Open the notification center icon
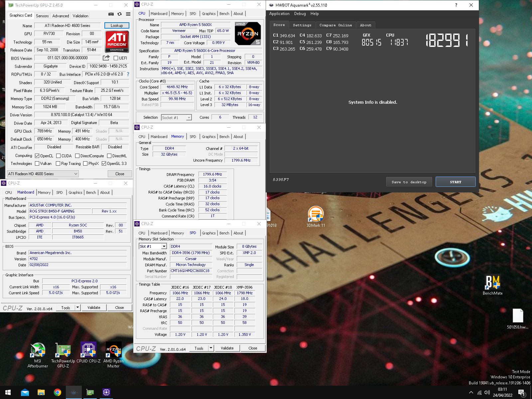Viewport: 532px width, 399px height. tap(522, 393)
